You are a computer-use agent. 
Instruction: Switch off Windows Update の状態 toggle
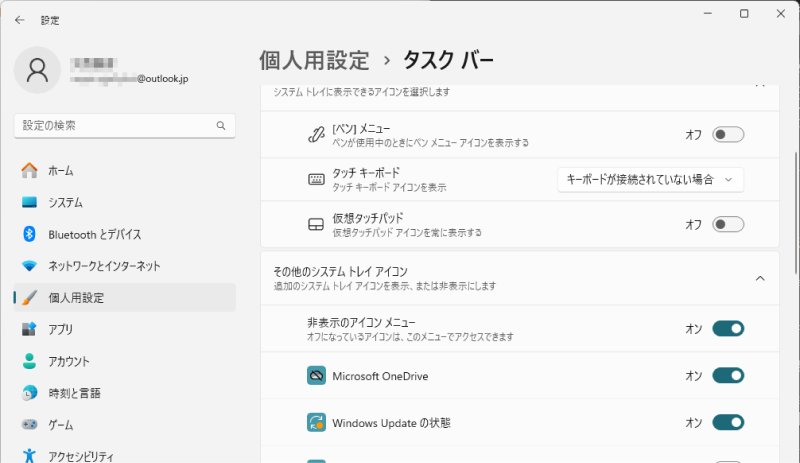728,423
